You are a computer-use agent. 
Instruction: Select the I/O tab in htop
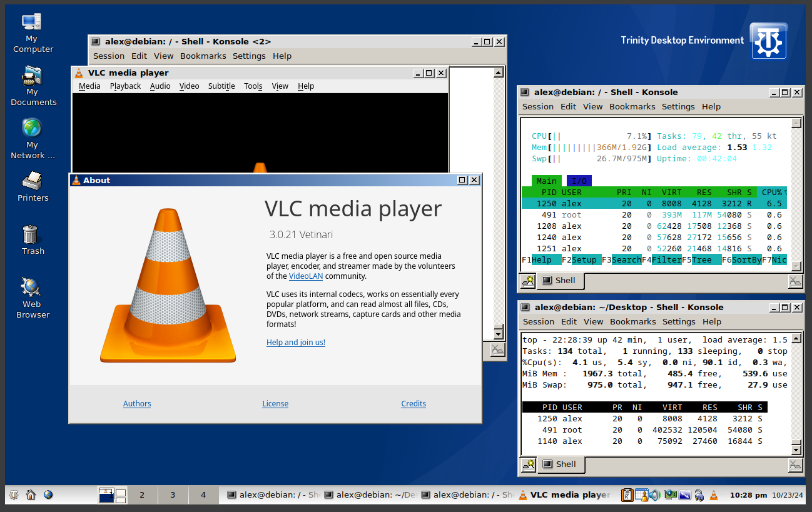point(579,181)
